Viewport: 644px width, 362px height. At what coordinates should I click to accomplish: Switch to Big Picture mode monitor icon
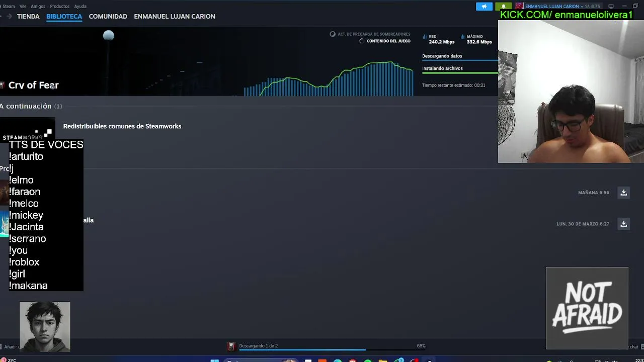point(611,6)
